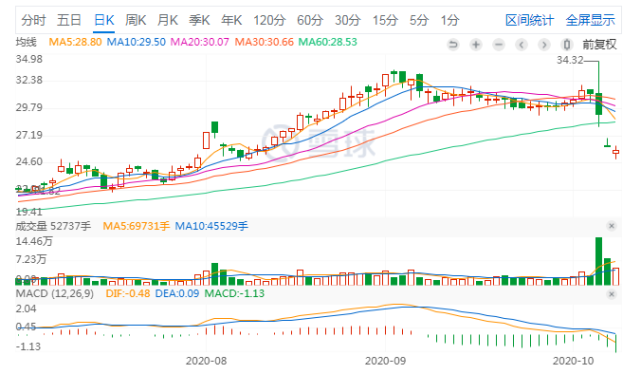Click the tallest green volume bar
This screenshot has height=374, width=641.
[x=599, y=261]
